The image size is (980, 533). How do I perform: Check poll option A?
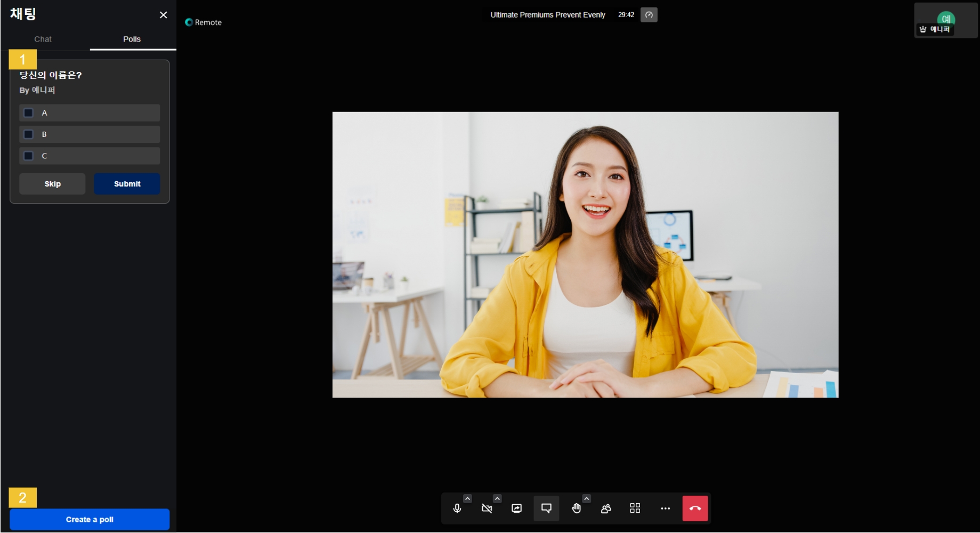pos(29,113)
